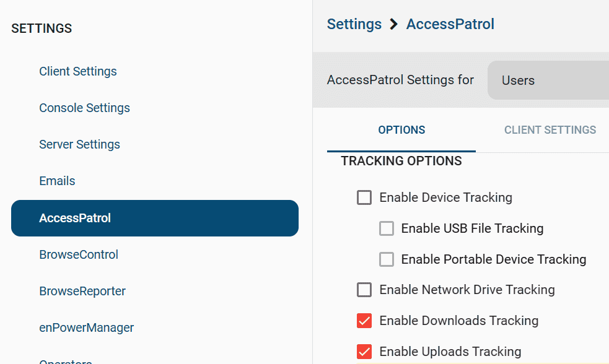609x364 pixels.
Task: Navigate to BrowseControl settings
Action: 79,254
